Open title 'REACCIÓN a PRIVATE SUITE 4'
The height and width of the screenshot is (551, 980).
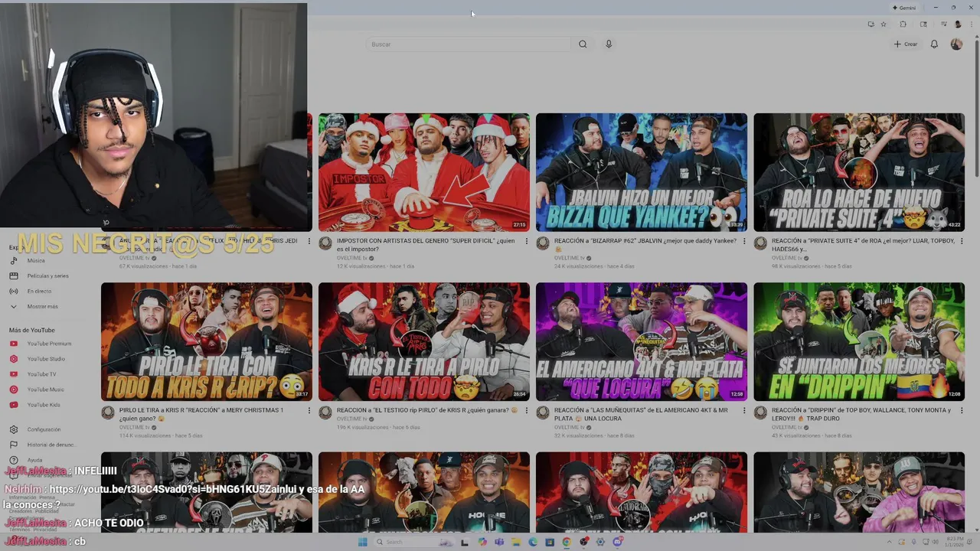tap(864, 245)
